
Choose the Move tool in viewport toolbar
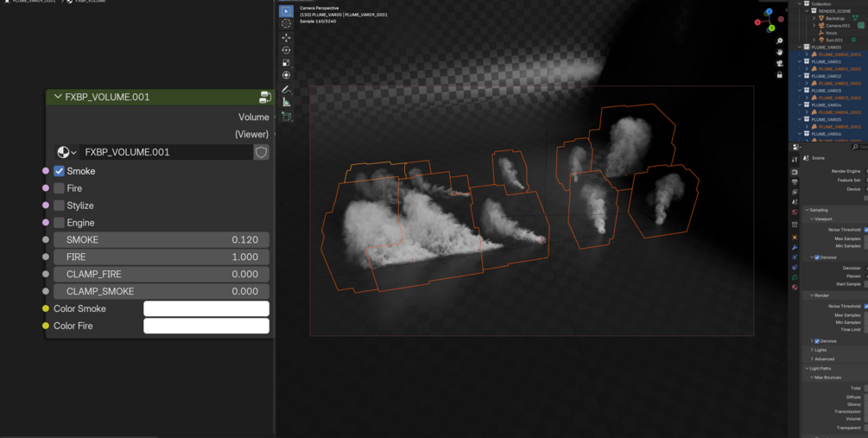pos(286,38)
